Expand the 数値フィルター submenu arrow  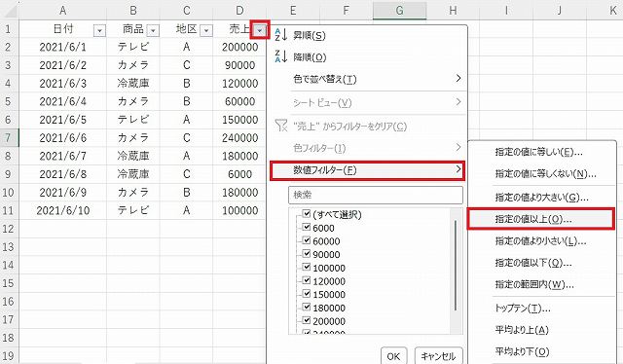click(x=458, y=169)
